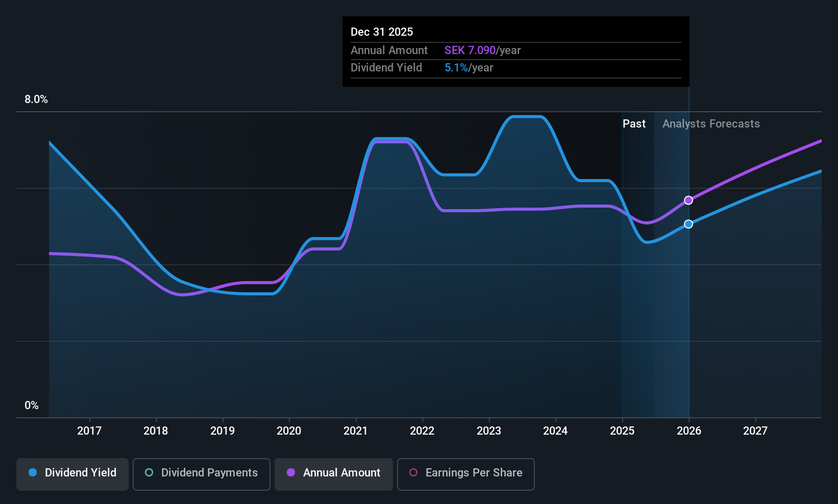Click the SEK 7.090 annual amount value
The width and height of the screenshot is (838, 504).
pyautogui.click(x=470, y=51)
